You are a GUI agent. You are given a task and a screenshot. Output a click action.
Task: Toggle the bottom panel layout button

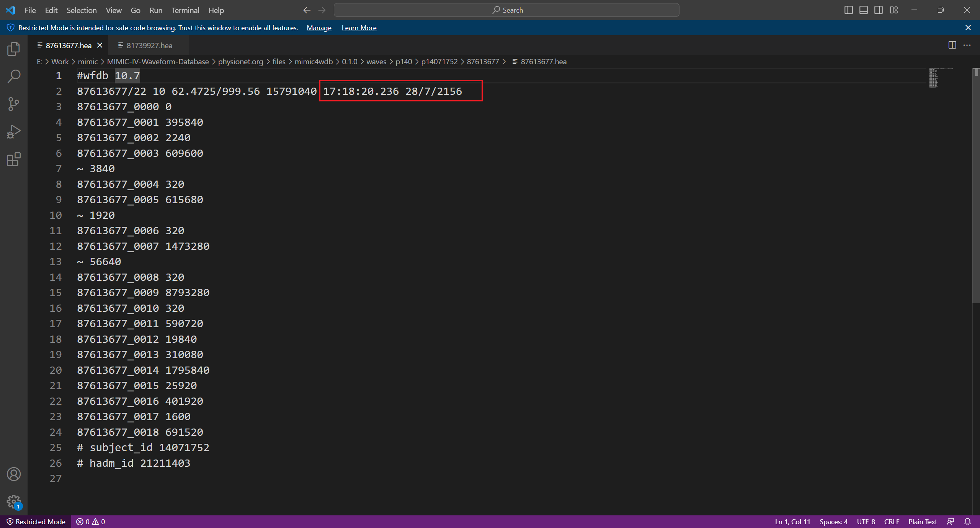(864, 10)
